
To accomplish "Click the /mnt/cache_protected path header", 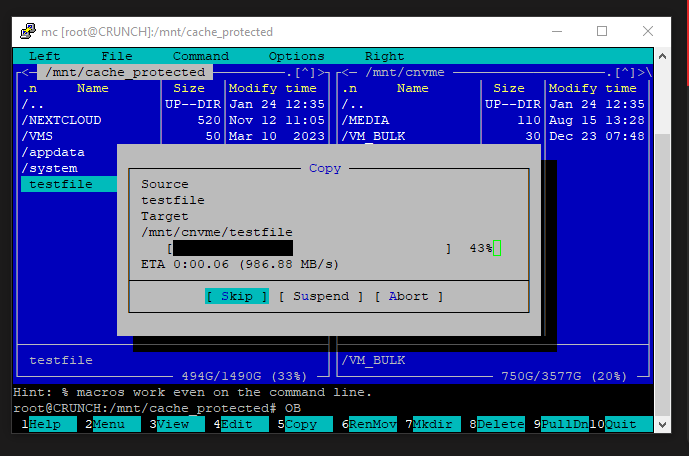I will 125,72.
